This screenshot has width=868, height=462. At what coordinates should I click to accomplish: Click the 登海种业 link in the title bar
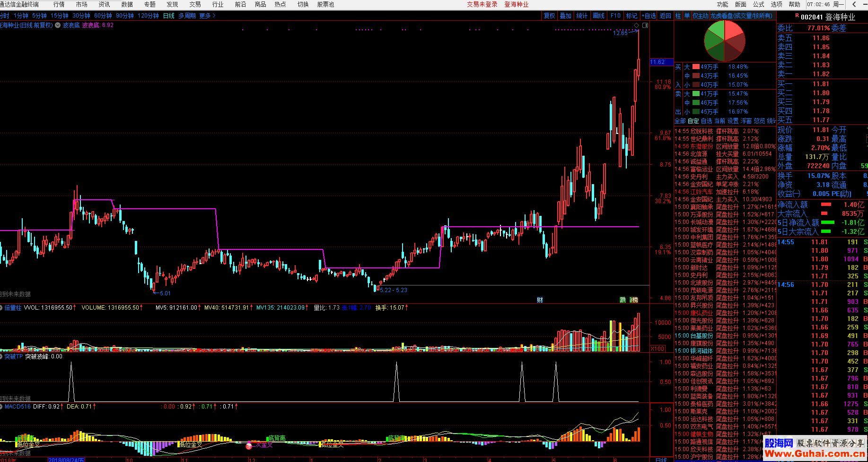(x=517, y=4)
